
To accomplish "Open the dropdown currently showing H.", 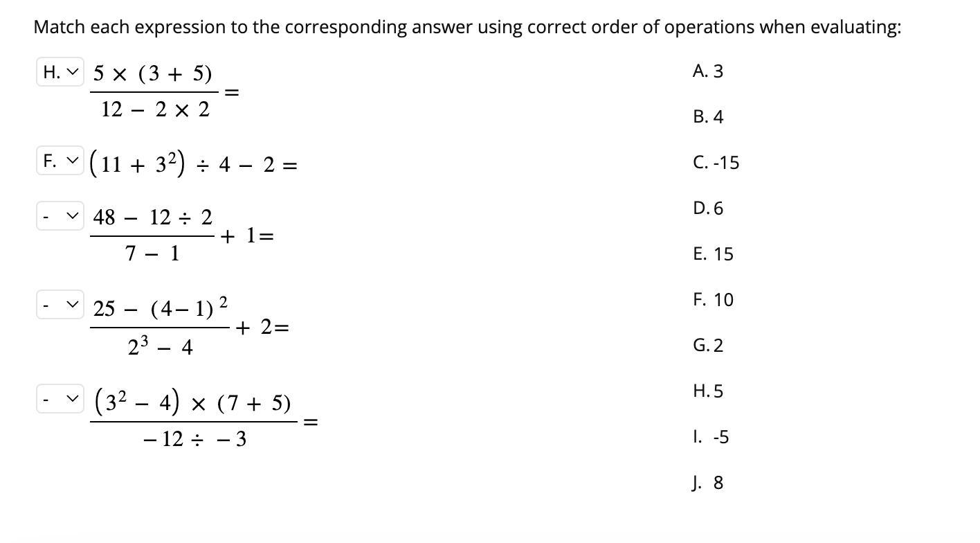I will (60, 72).
